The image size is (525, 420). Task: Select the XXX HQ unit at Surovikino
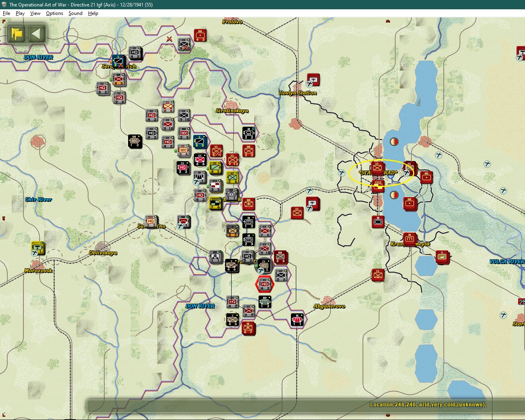(x=152, y=221)
